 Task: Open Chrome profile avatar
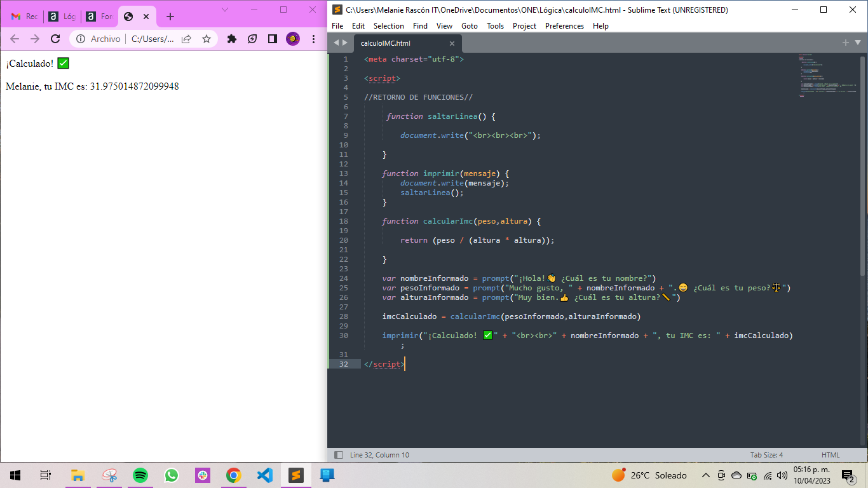(293, 39)
